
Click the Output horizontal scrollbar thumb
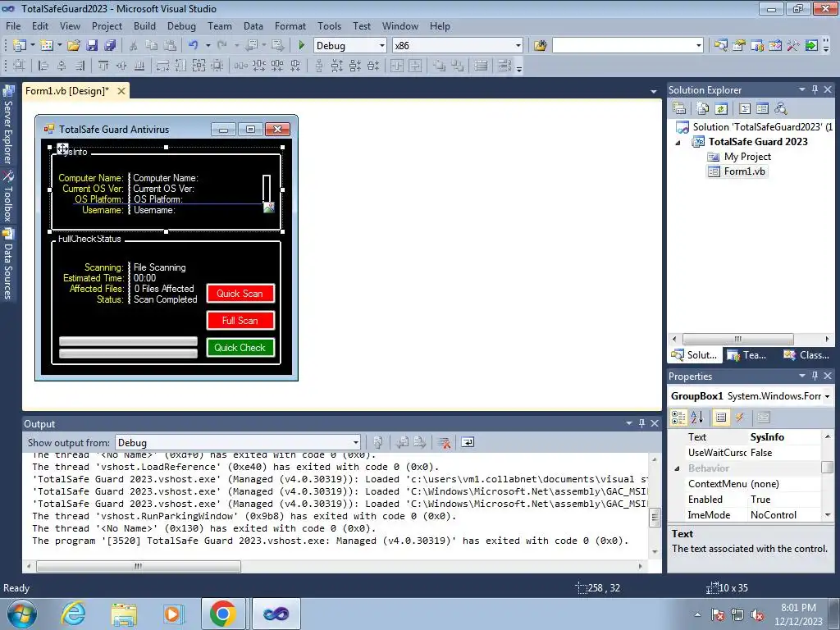tap(138, 566)
